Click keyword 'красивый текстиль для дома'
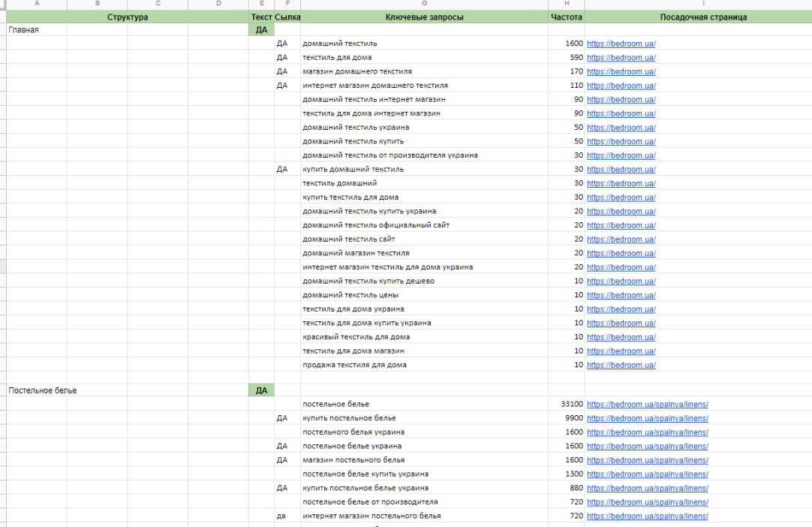Screen dimensions: 812x527 [x=356, y=337]
